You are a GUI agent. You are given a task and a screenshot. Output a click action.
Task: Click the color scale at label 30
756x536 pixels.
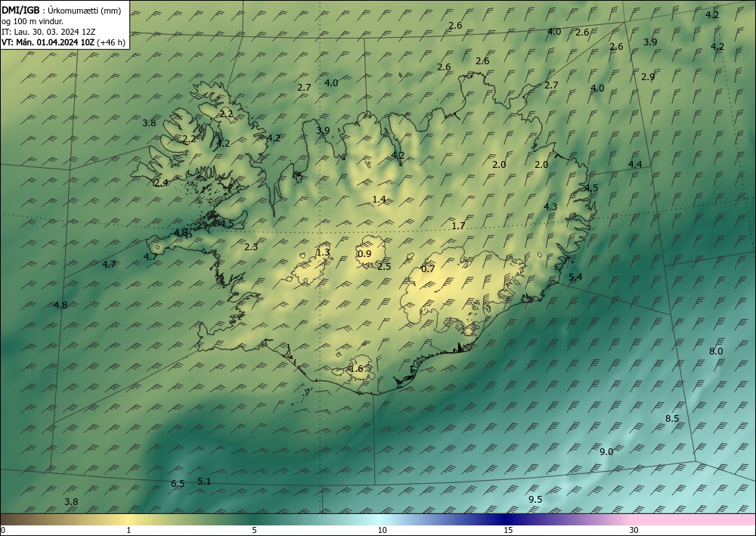634,530
